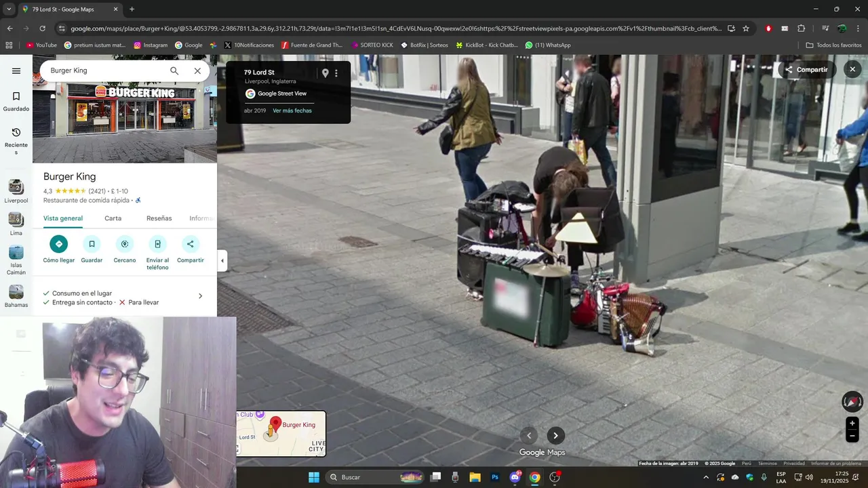Open three-dot menu in Street View card
The width and height of the screenshot is (868, 488).
click(336, 73)
